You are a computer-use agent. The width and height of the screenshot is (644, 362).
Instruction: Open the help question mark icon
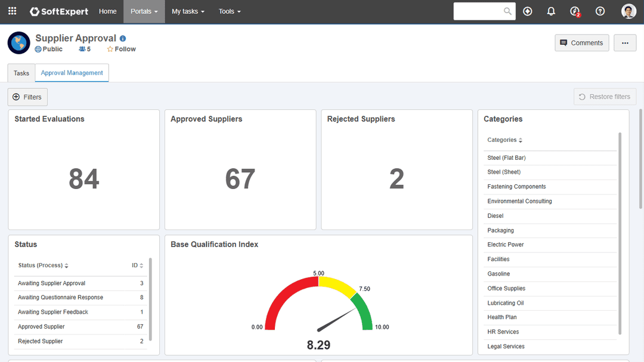click(600, 11)
